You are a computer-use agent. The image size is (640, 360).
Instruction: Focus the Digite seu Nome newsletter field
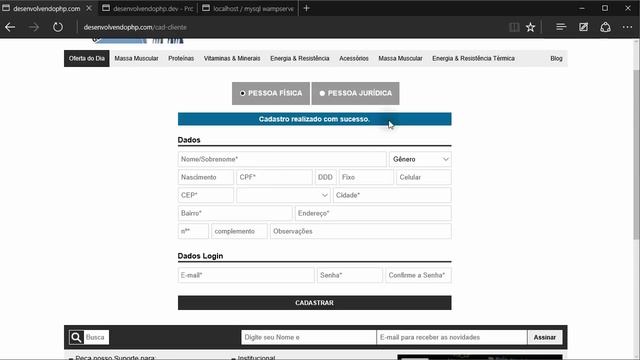[309, 337]
